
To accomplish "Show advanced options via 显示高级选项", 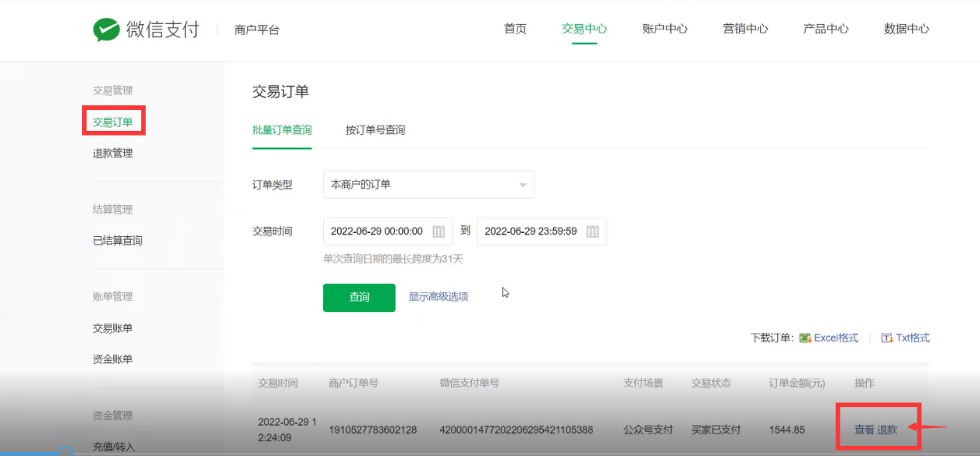I will pos(438,297).
